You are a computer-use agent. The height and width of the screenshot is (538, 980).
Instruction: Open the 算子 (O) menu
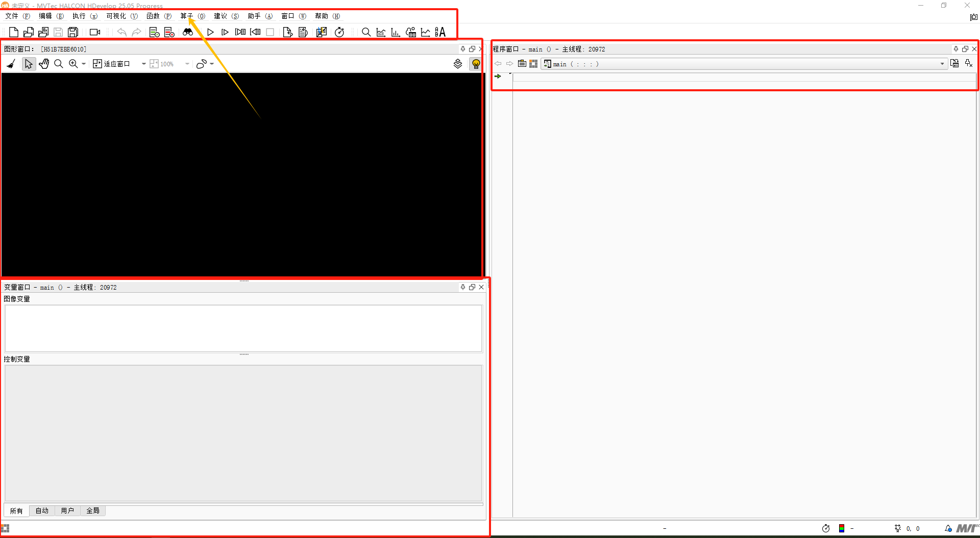192,16
